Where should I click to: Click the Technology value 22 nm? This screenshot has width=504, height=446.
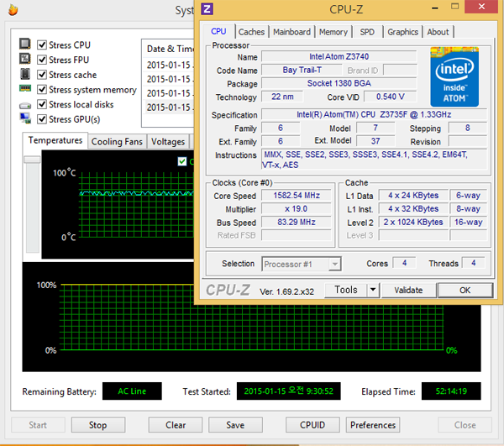282,97
